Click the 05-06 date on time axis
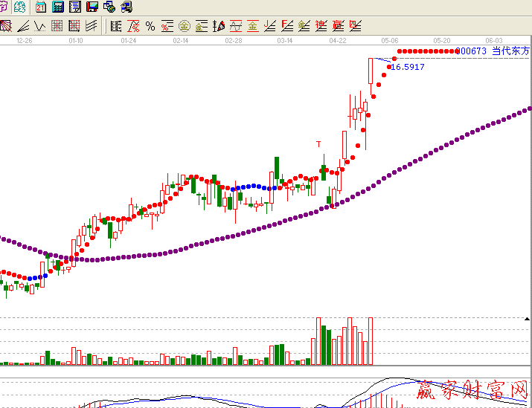The height and width of the screenshot is (408, 532). [390, 40]
